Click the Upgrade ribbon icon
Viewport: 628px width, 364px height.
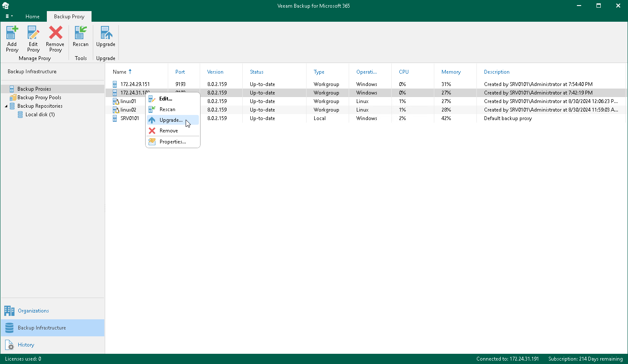pyautogui.click(x=106, y=33)
